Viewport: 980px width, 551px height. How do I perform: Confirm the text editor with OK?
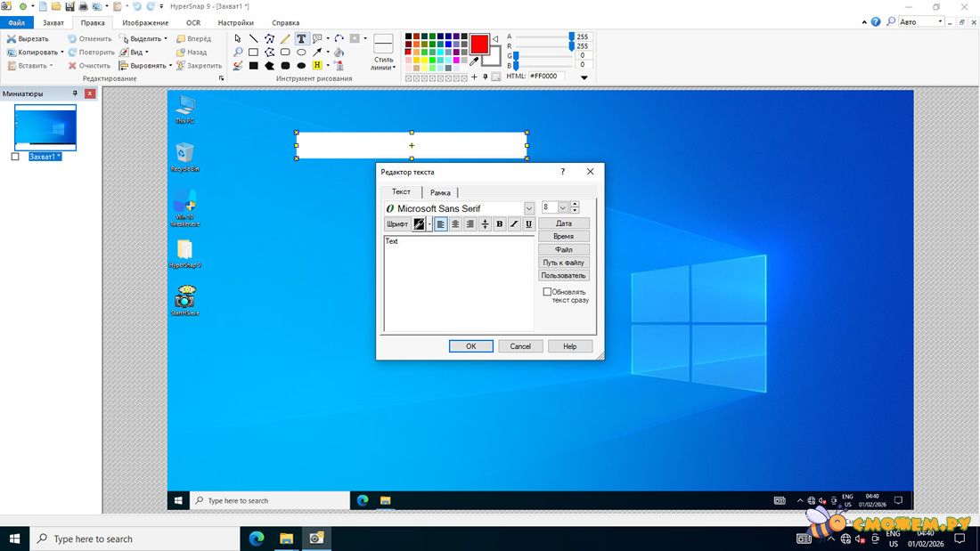[x=470, y=346]
